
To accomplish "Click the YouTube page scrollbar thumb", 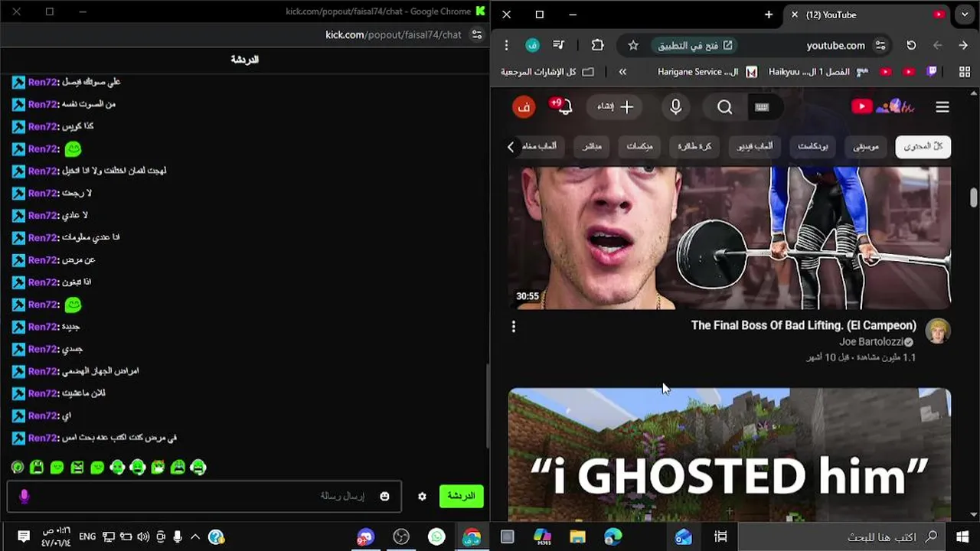I will (x=974, y=197).
